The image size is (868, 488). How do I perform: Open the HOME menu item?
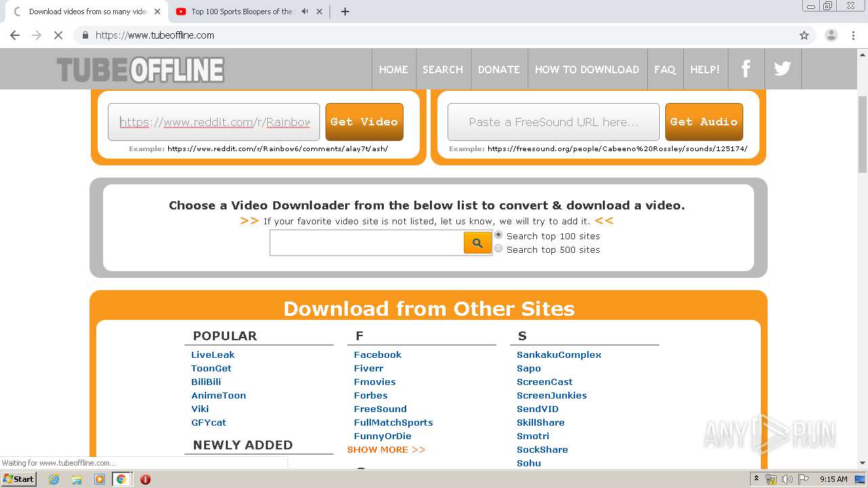393,69
